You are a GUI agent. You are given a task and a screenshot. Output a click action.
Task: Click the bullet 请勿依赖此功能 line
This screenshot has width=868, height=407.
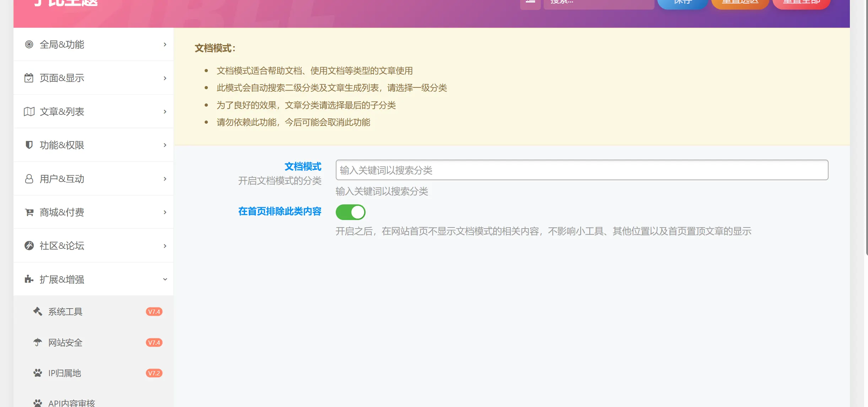(x=293, y=122)
